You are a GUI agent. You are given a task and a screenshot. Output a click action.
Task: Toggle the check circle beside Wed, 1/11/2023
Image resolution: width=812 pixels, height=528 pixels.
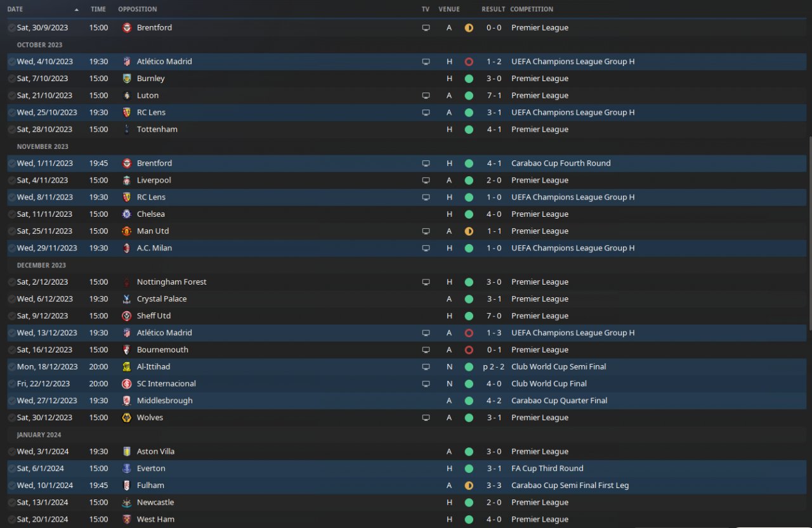12,164
